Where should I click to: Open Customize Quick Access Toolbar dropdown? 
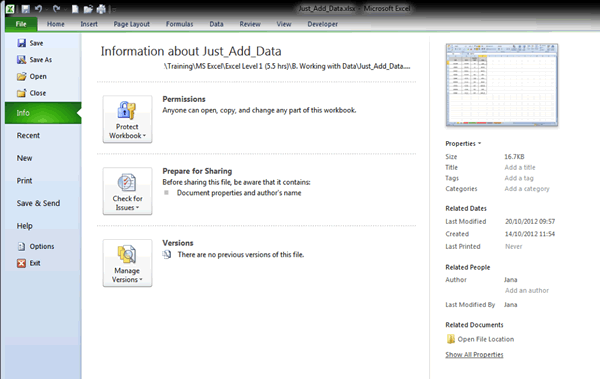(x=114, y=9)
